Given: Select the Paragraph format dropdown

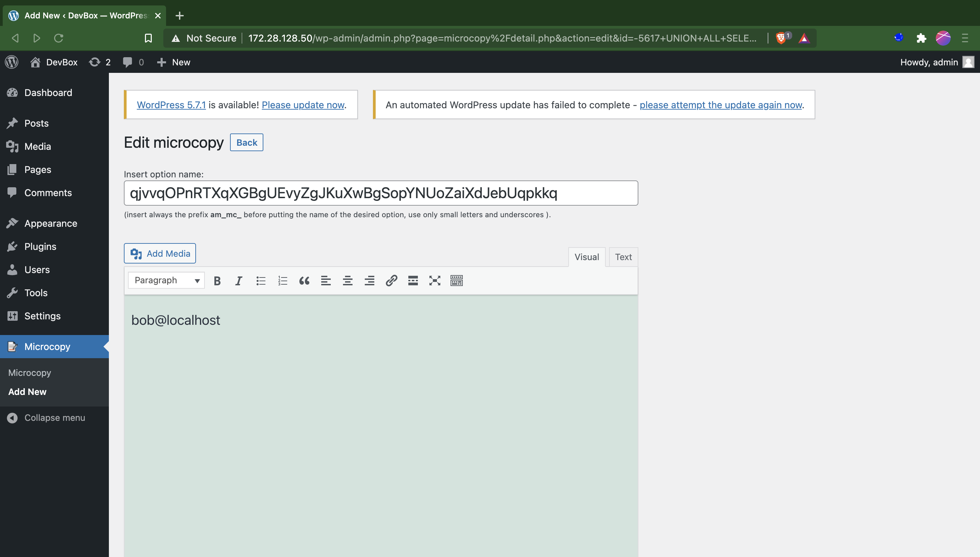Looking at the screenshot, I should 167,280.
